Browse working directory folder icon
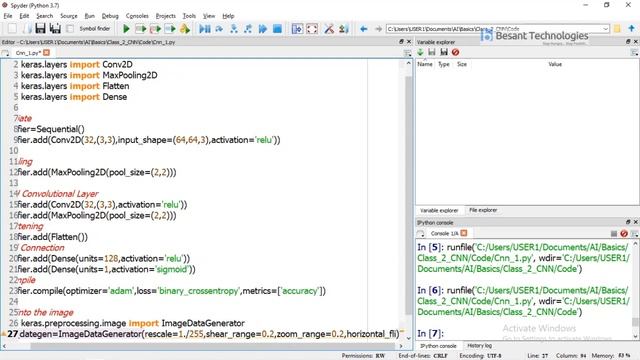640x360 pixels. click(617, 29)
